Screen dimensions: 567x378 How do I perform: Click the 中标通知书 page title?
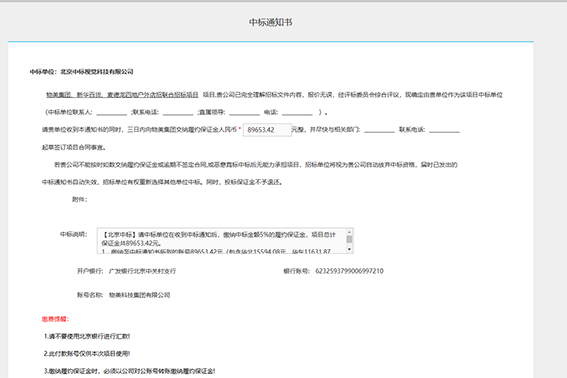pos(270,22)
